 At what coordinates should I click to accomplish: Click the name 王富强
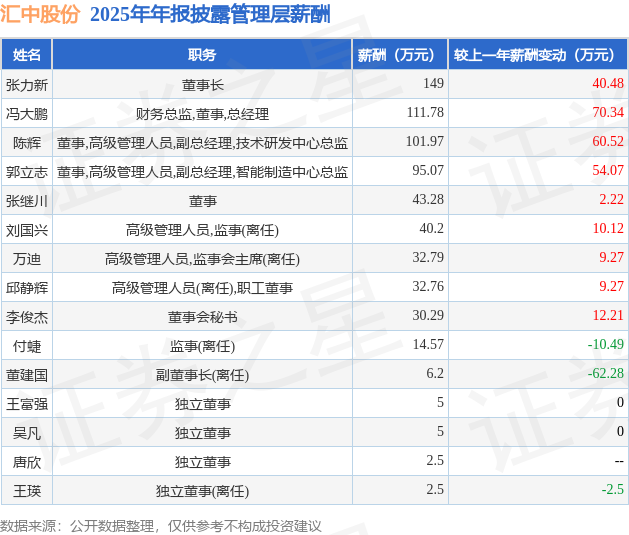point(27,404)
